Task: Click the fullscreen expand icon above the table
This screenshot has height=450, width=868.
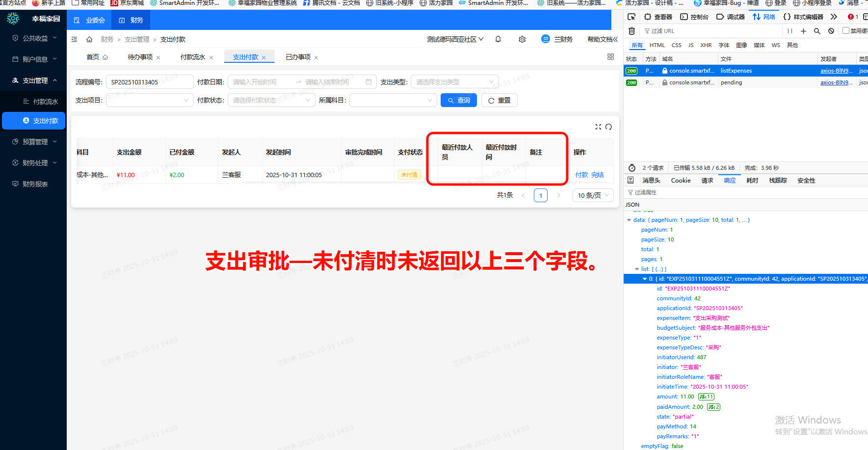Action: (598, 127)
